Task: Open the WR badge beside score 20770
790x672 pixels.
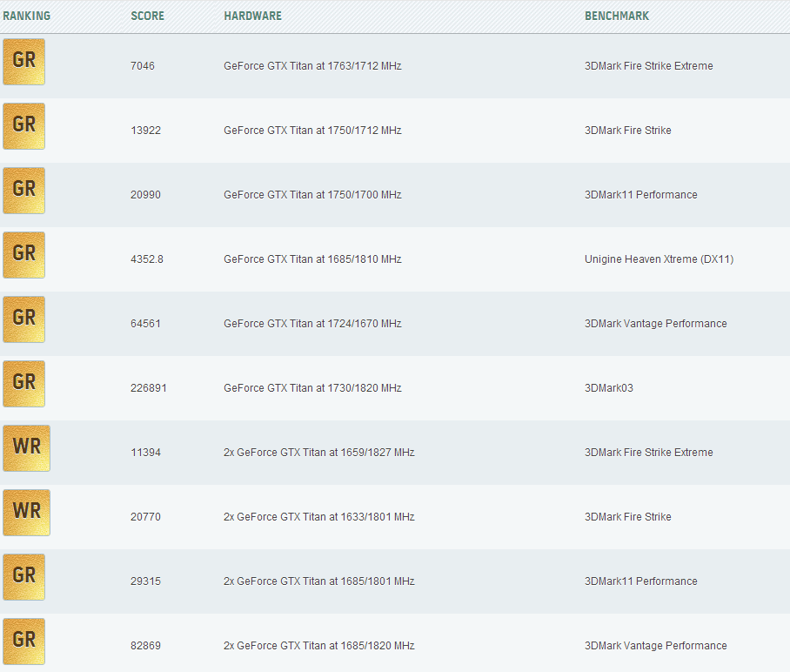Action: pos(26,513)
